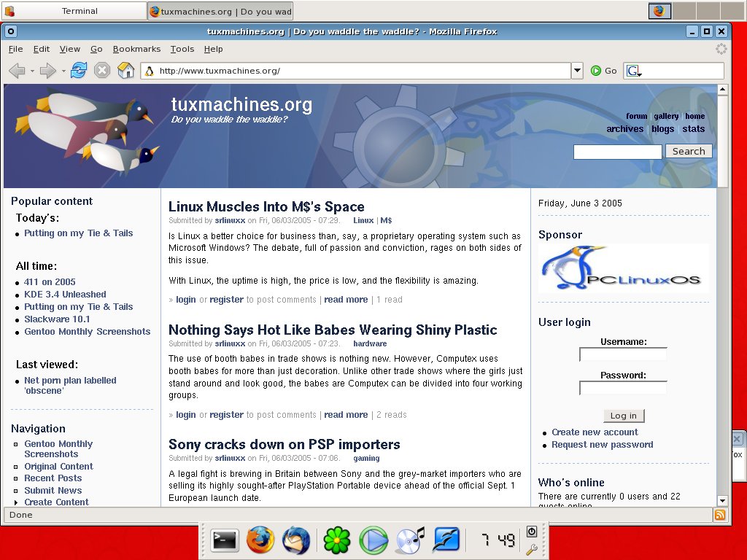Reload the page with the Refresh icon
The width and height of the screenshot is (747, 560).
point(79,71)
